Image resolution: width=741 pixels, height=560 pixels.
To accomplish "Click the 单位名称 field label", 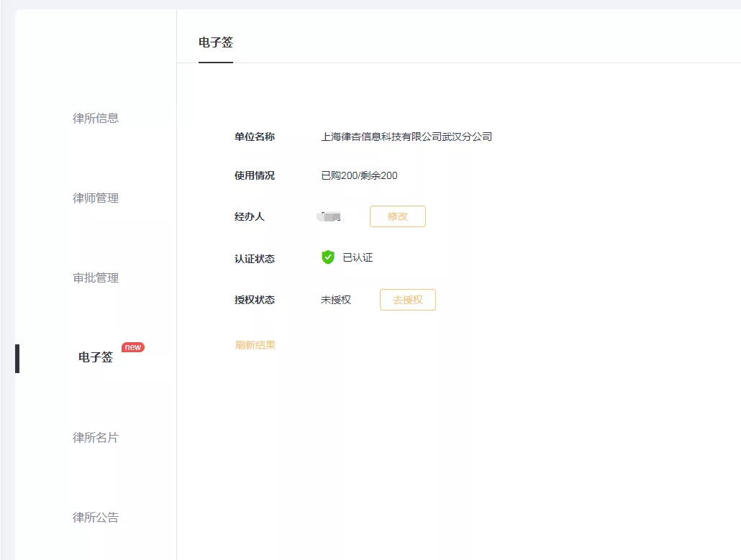I will point(254,137).
